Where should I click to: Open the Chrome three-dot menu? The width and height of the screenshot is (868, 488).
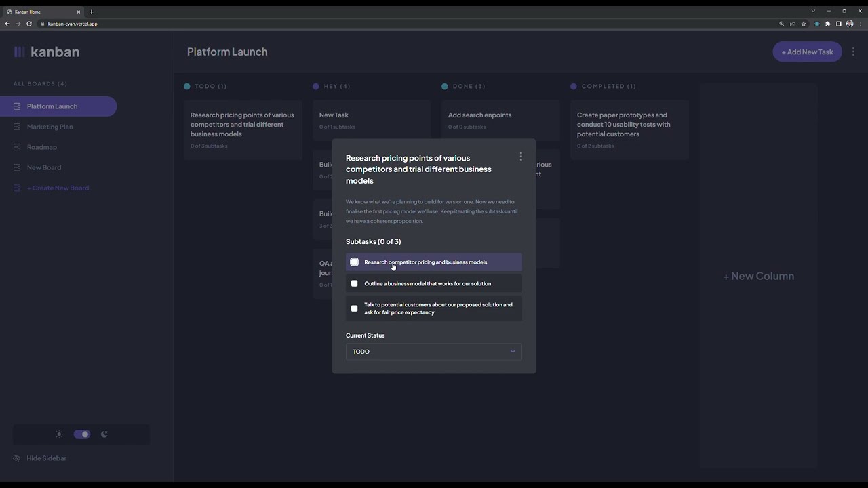861,24
